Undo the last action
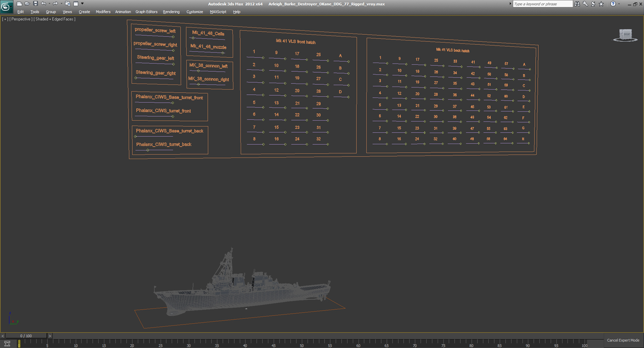644x348 pixels. 43,4
